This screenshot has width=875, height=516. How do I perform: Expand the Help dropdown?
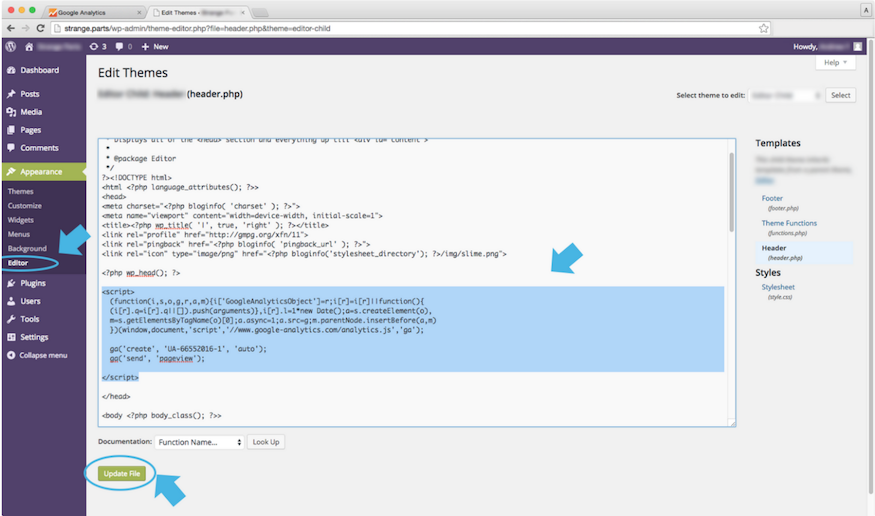(x=835, y=62)
